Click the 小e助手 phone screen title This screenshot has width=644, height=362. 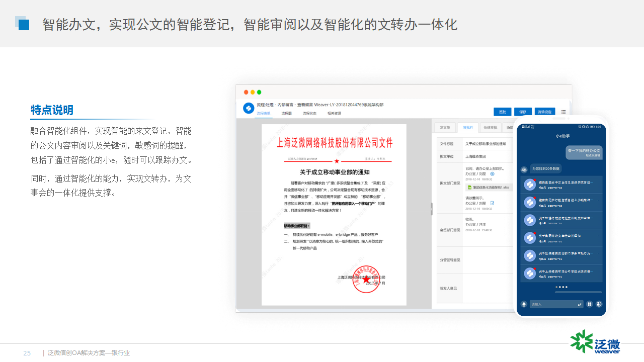coord(562,136)
